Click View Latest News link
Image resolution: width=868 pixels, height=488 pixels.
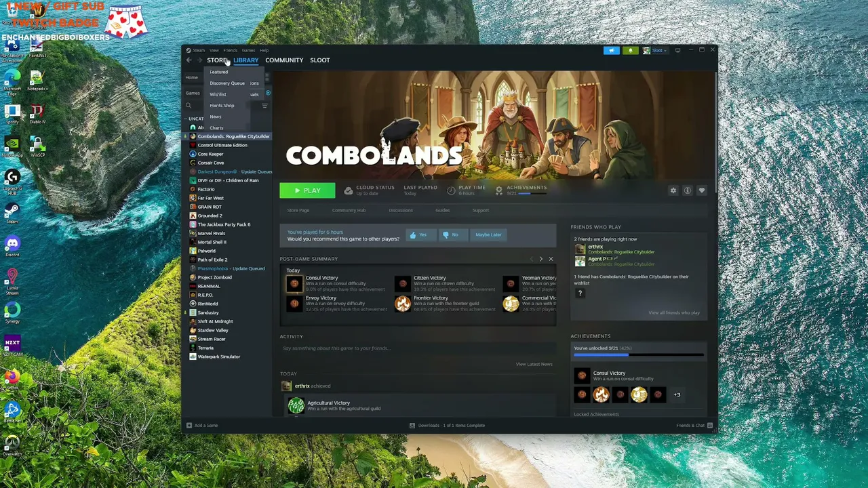tap(534, 364)
